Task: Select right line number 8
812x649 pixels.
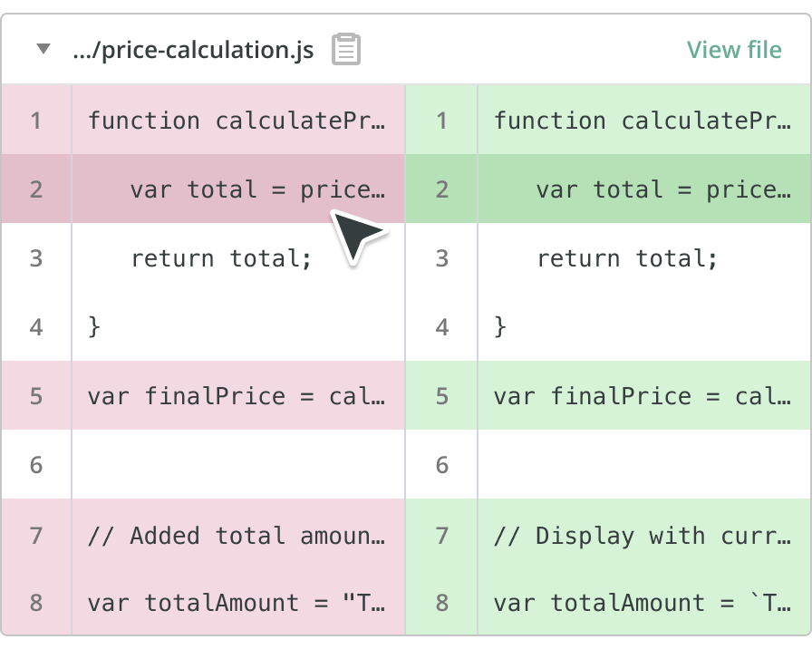Action: click(442, 603)
